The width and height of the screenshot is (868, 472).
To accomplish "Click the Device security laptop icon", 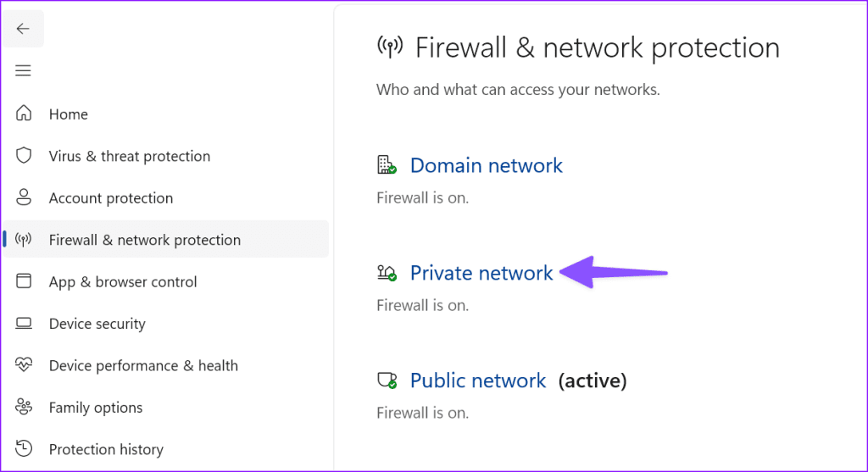I will [x=23, y=323].
